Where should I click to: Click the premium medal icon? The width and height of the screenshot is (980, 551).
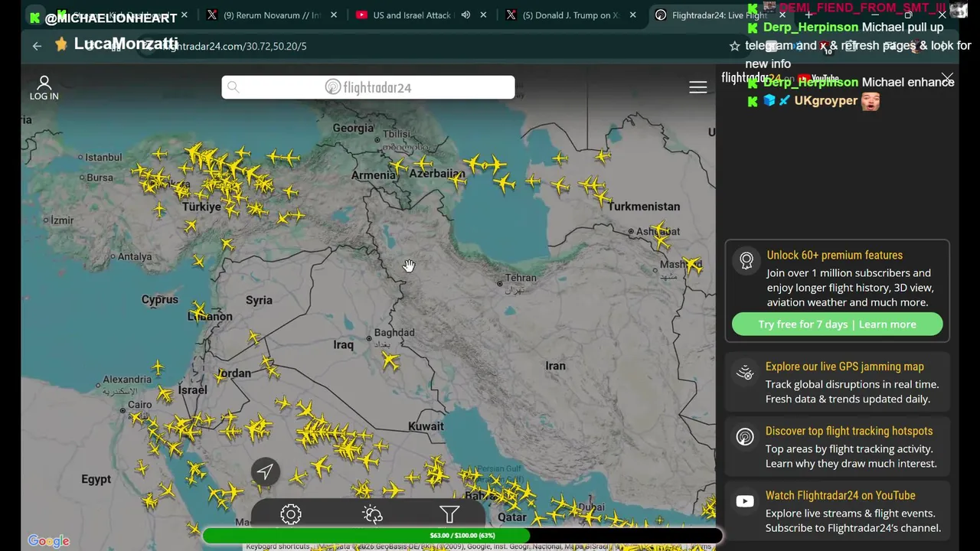coord(746,260)
